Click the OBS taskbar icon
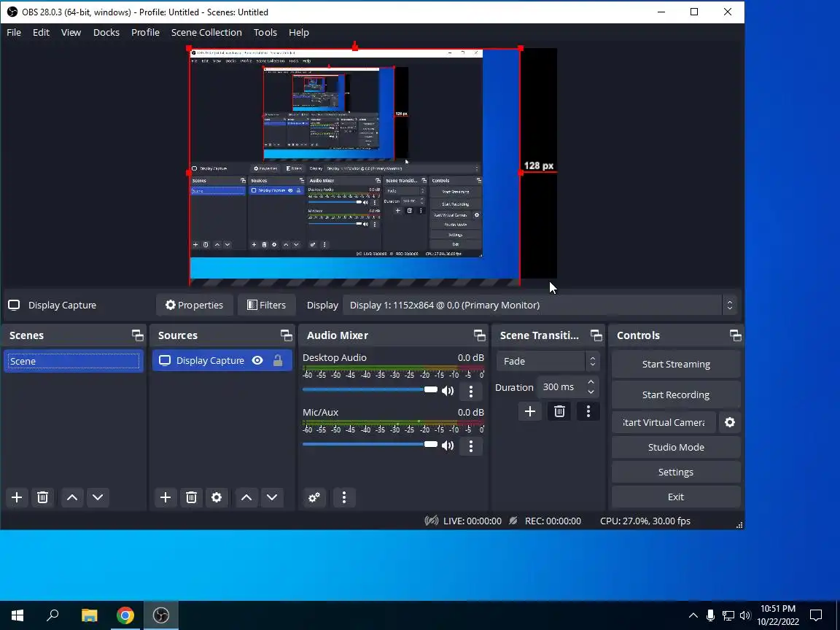This screenshot has height=630, width=840. 160,615
